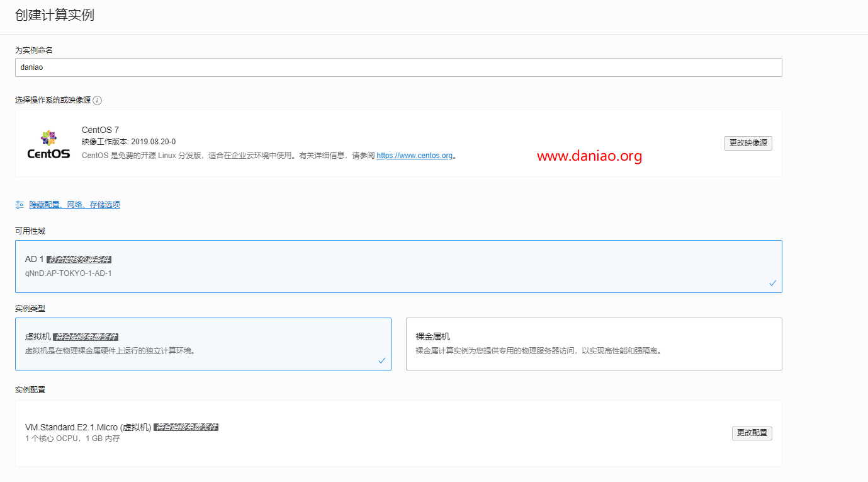The image size is (868, 482).
Task: Click the checkmark icon in AD 1 card
Action: [x=772, y=284]
